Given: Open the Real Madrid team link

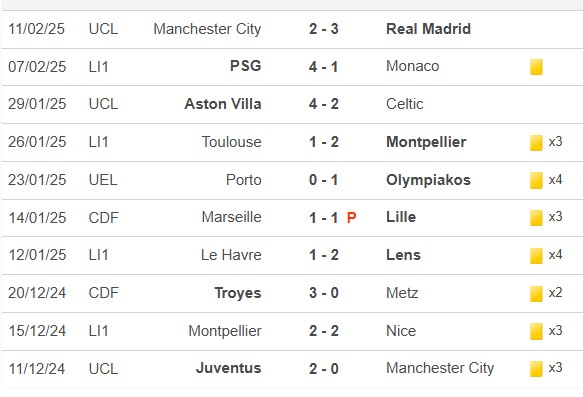Looking at the screenshot, I should coord(428,29).
